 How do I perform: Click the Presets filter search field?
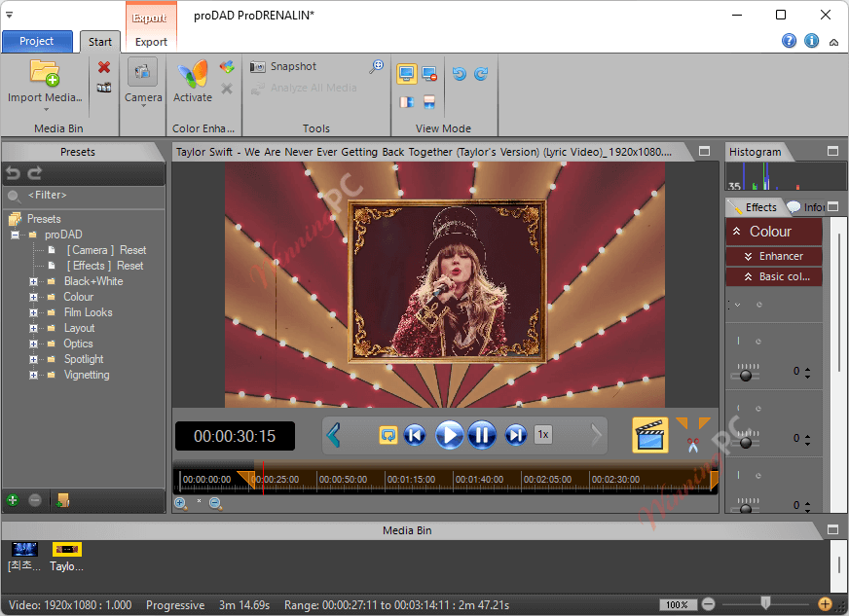pos(84,196)
